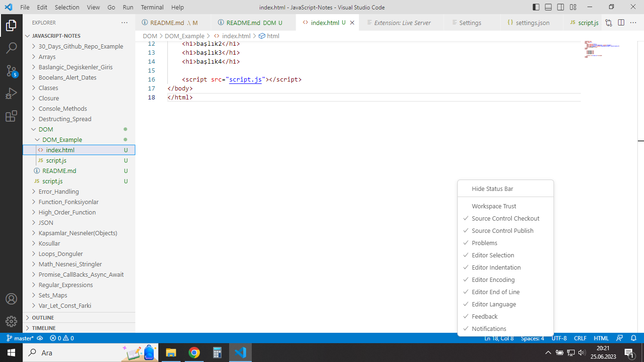Click the master* branch status item
644x362 pixels.
[x=20, y=338]
